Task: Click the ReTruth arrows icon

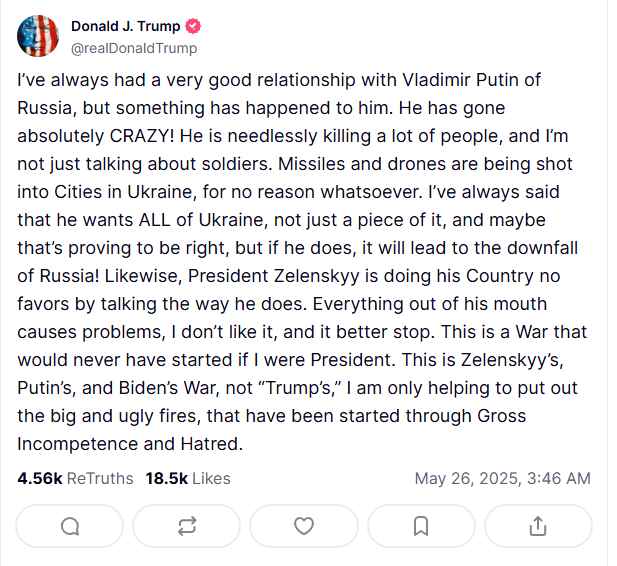Action: point(187,526)
